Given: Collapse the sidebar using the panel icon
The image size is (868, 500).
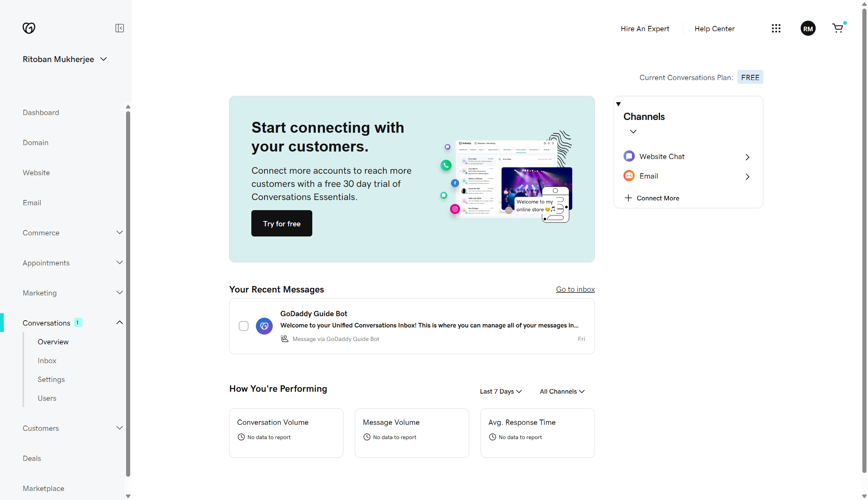Looking at the screenshot, I should click(x=119, y=28).
